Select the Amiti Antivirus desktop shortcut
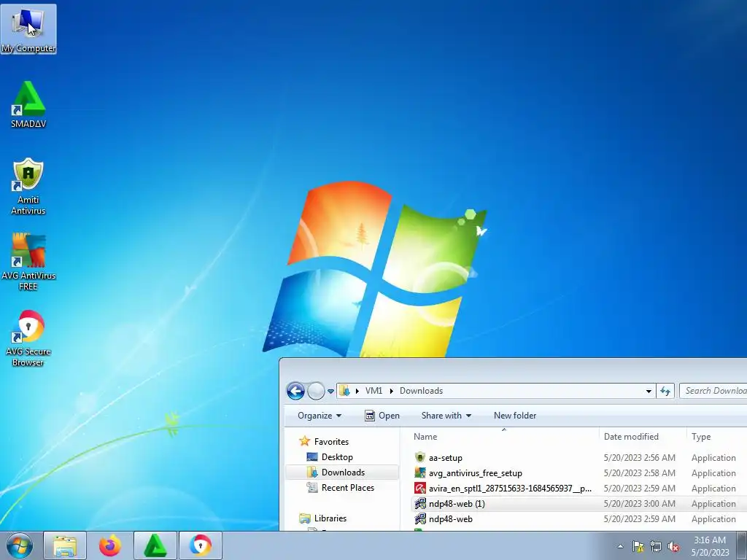The width and height of the screenshot is (747, 560). click(28, 187)
